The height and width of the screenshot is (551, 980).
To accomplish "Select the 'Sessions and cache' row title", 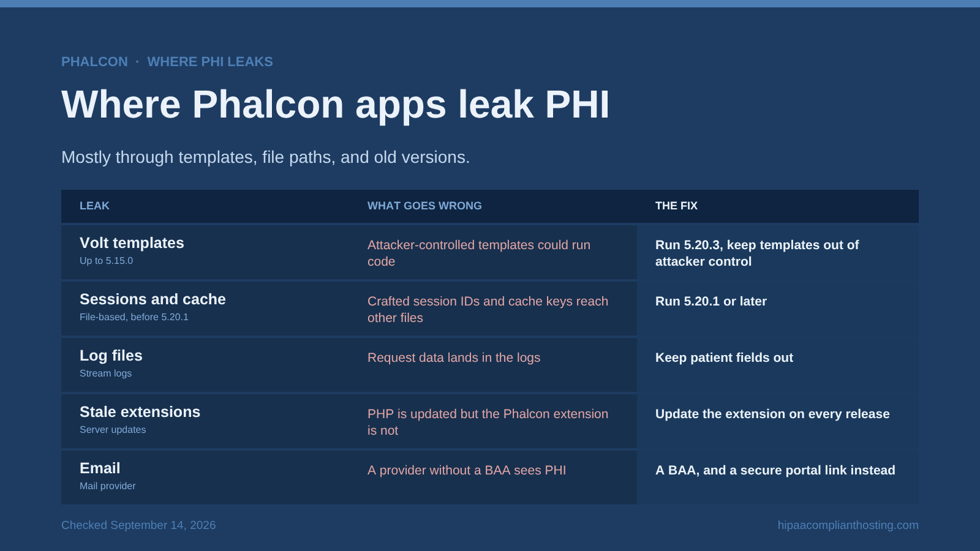I will pos(153,299).
